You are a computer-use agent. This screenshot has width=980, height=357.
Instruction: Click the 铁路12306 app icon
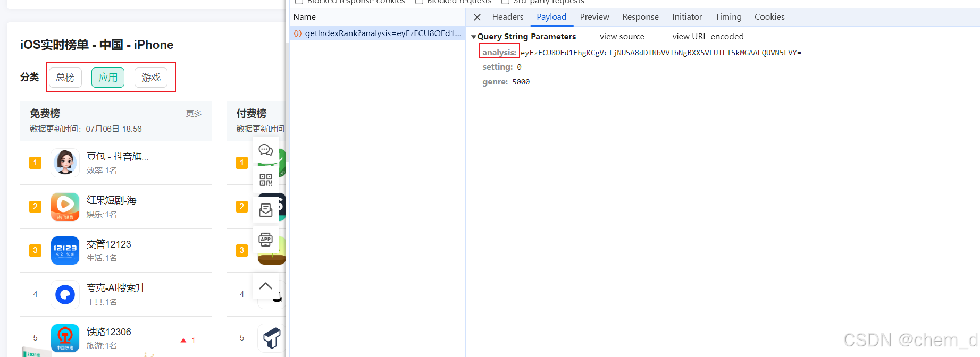coord(65,338)
